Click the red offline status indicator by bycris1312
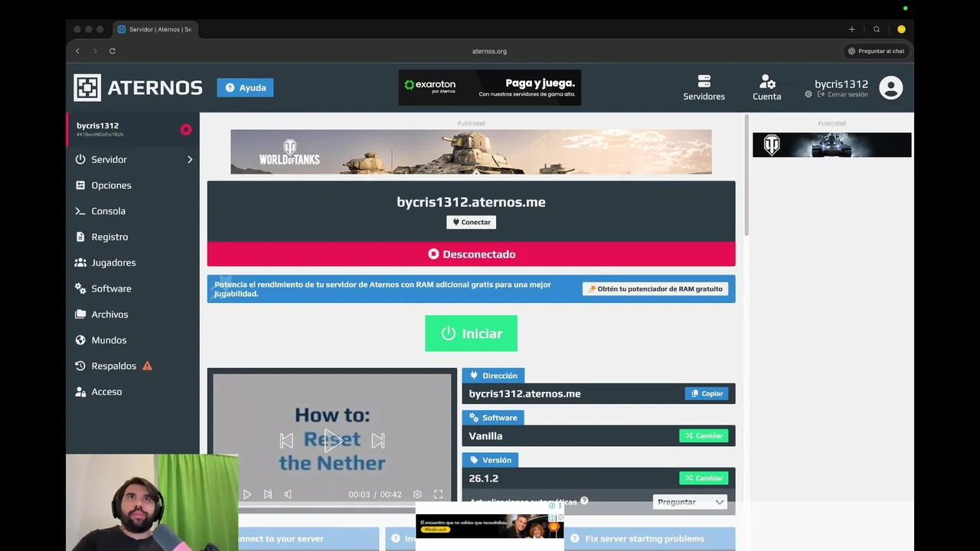This screenshot has width=980, height=551. (185, 129)
